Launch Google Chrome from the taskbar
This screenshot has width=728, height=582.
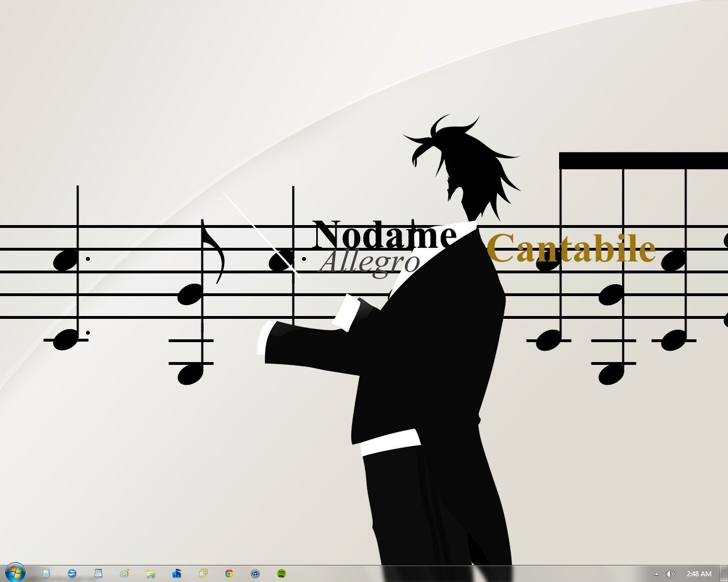229,573
